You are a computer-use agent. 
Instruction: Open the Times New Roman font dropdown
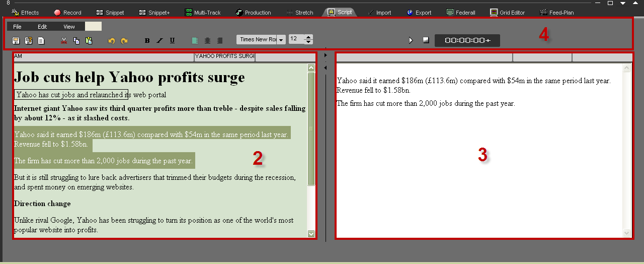pyautogui.click(x=281, y=40)
